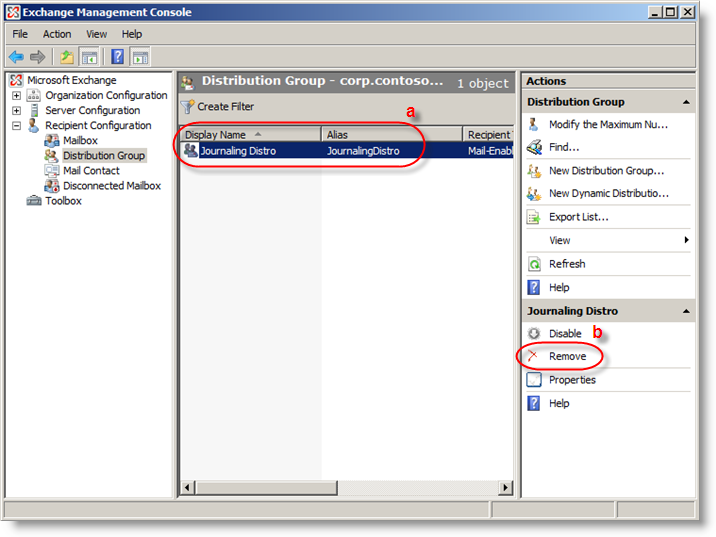Viewport: 716px width, 537px height.
Task: Click the Find binoculars action icon
Action: click(x=534, y=147)
